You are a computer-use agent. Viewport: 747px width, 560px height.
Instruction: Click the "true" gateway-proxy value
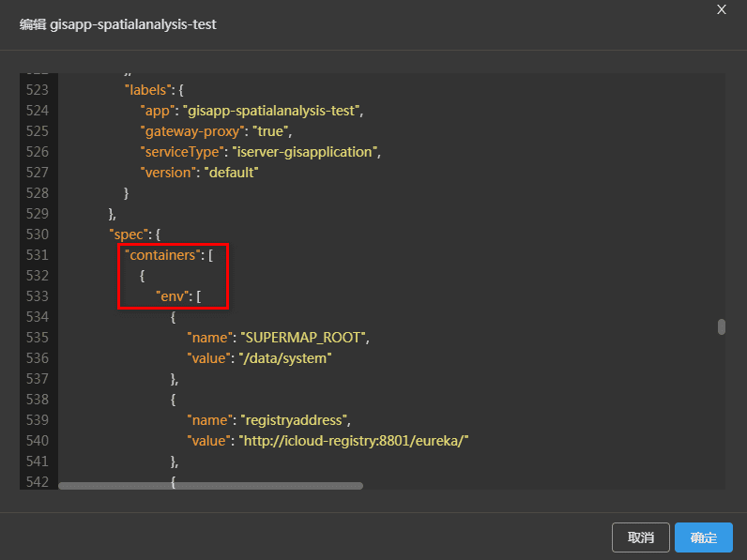point(270,131)
